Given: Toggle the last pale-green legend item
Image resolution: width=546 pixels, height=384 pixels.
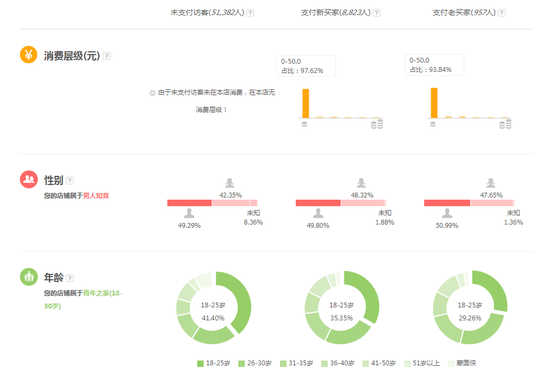Looking at the screenshot, I should click(x=462, y=363).
